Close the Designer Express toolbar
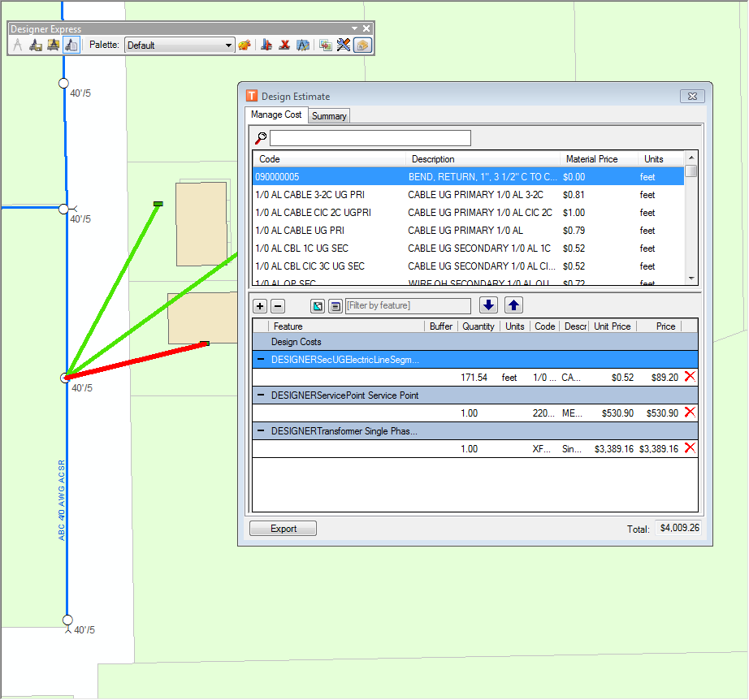The width and height of the screenshot is (749, 700). [366, 28]
